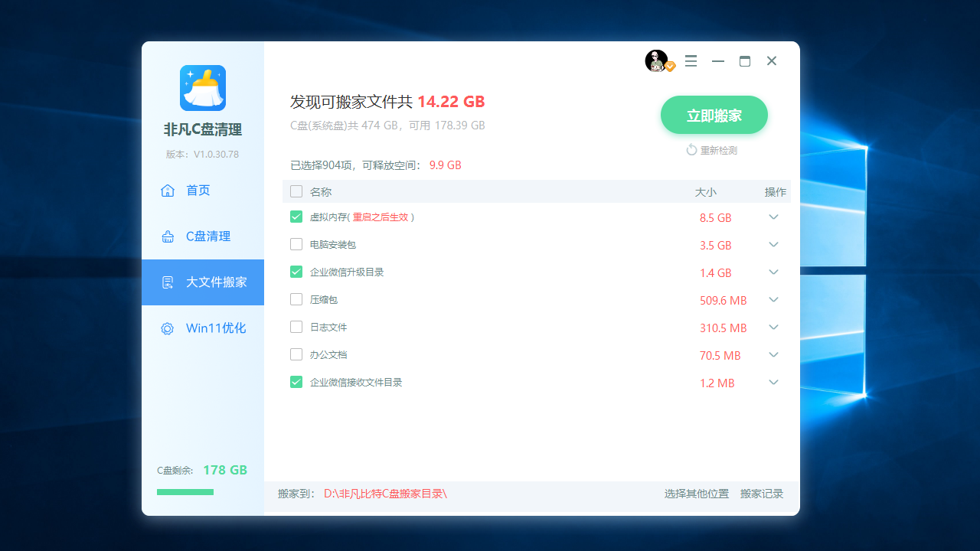The height and width of the screenshot is (551, 980).
Task: Open Win11优化 optimization via gear icon
Action: [x=167, y=328]
